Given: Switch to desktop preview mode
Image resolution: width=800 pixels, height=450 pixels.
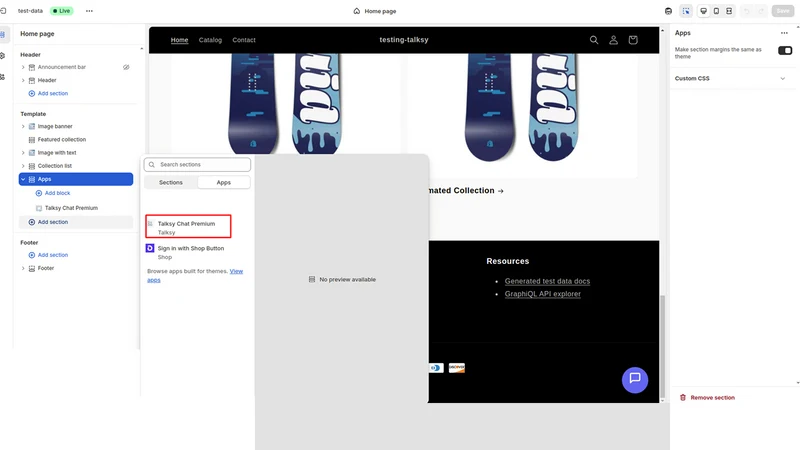Looking at the screenshot, I should click(704, 11).
